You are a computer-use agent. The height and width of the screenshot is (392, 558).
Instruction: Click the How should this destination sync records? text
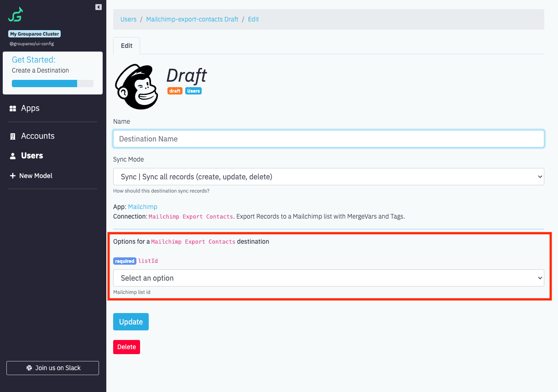coord(161,191)
